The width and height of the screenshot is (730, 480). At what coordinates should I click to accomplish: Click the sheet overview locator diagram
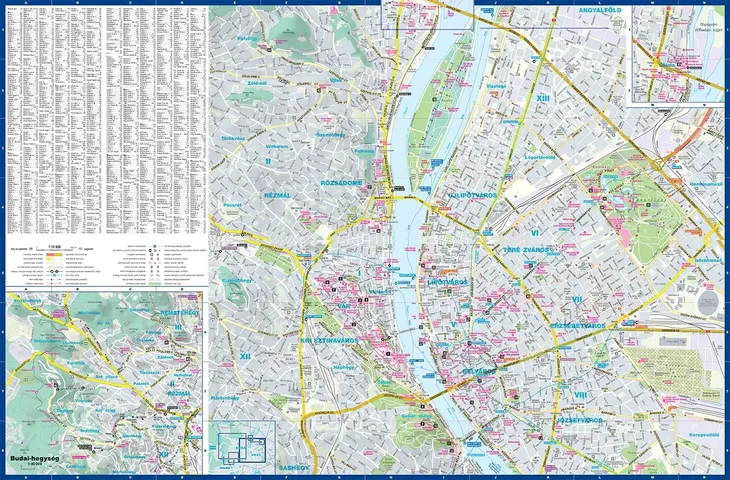(242, 448)
